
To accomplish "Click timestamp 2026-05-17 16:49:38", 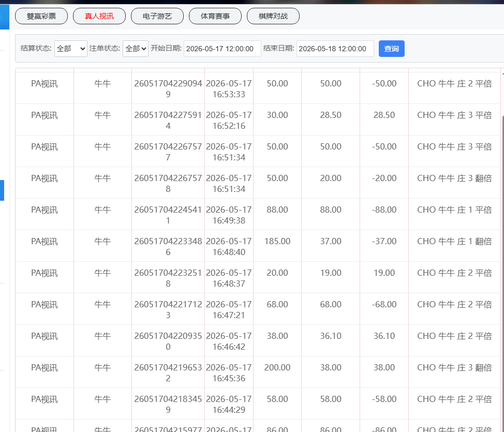I will pos(229,215).
